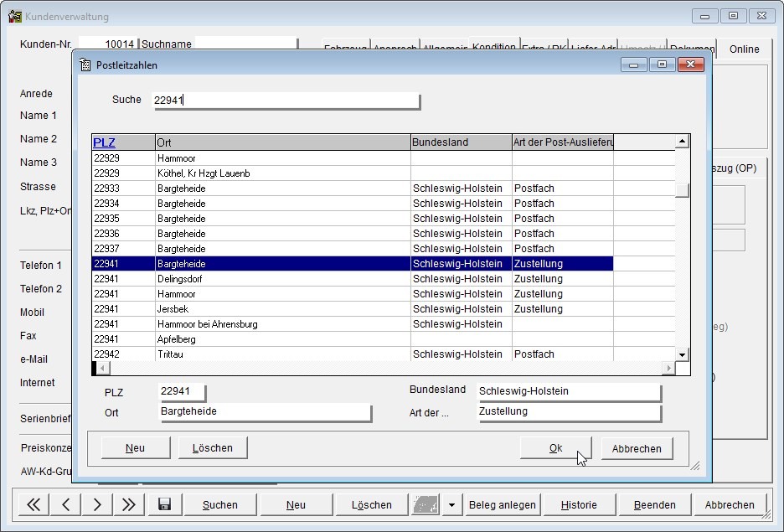
Task: Select the 22937 Bargteheide row
Action: 353,249
